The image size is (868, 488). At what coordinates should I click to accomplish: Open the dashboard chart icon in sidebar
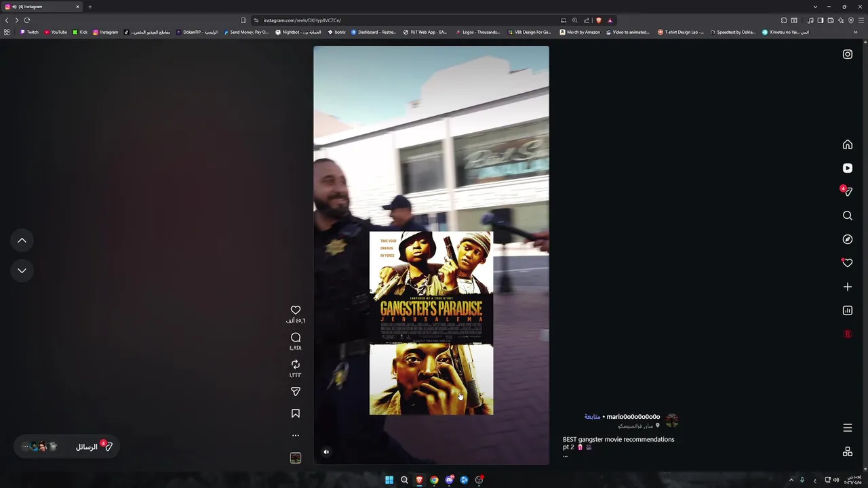click(848, 310)
